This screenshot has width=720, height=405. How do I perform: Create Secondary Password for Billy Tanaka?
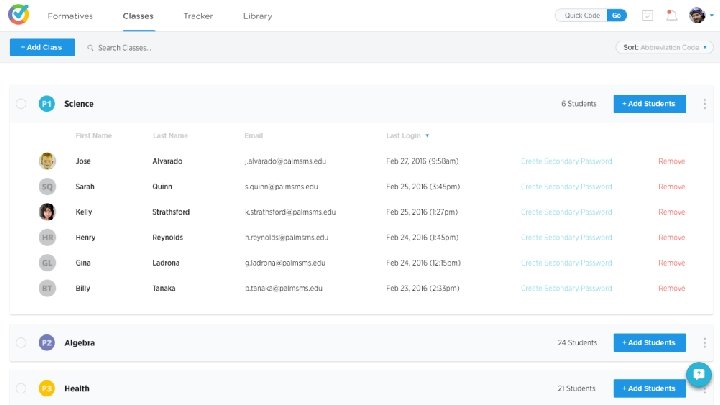point(566,288)
